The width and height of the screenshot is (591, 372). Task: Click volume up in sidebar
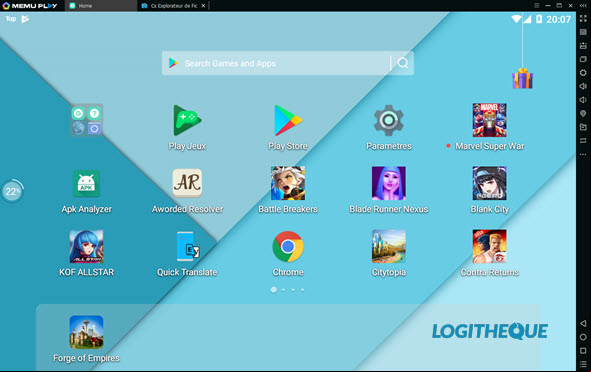(x=583, y=86)
